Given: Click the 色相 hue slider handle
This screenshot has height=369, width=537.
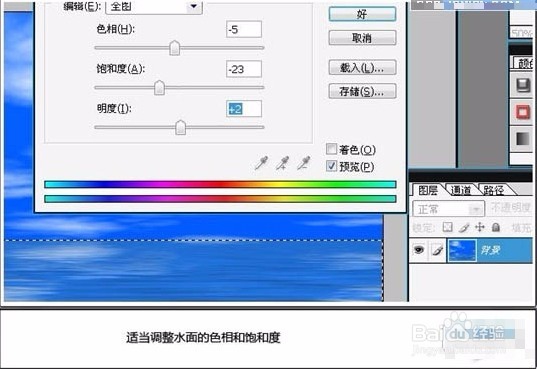Looking at the screenshot, I should click(175, 48).
